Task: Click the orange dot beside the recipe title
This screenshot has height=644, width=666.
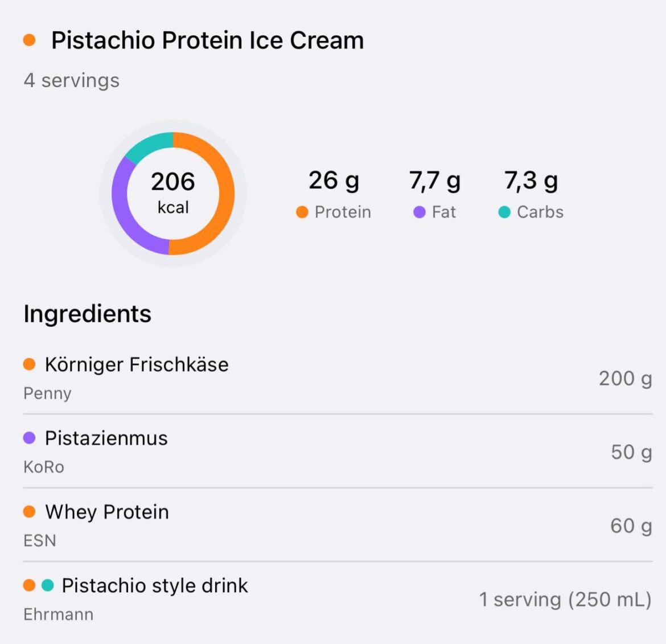Action: tap(29, 40)
